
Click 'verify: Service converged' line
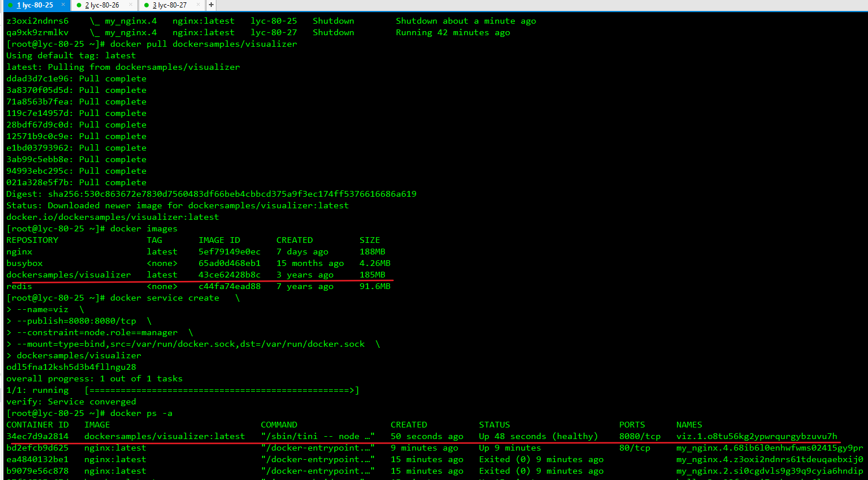coord(71,402)
